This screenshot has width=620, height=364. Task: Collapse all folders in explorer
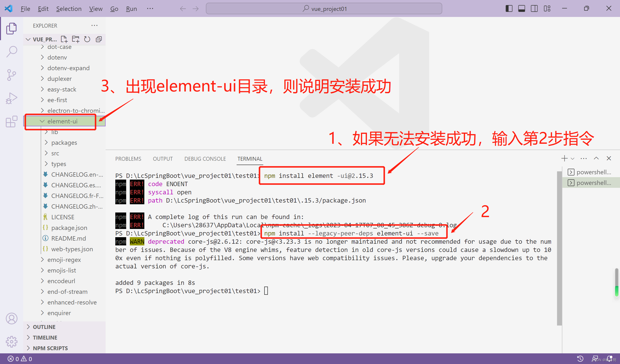(99, 39)
